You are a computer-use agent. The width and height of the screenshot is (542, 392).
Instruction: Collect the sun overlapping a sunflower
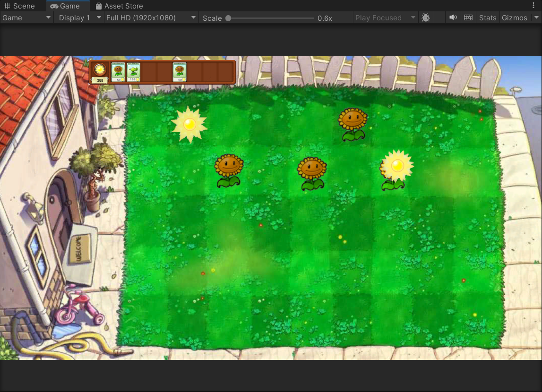[x=397, y=166]
